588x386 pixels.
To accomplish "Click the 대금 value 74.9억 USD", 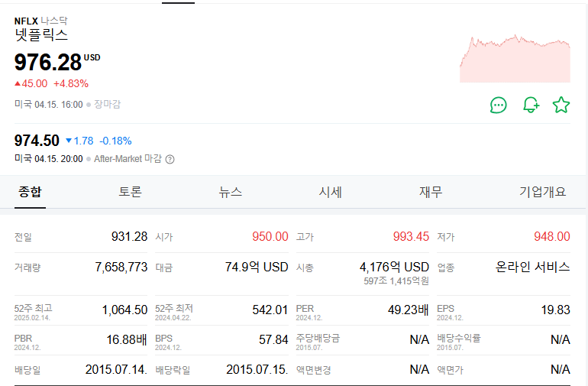I will pyautogui.click(x=257, y=267).
